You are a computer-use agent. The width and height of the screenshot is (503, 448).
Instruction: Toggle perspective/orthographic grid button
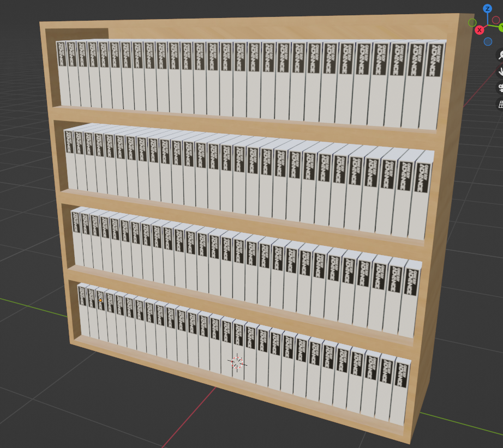(500, 104)
